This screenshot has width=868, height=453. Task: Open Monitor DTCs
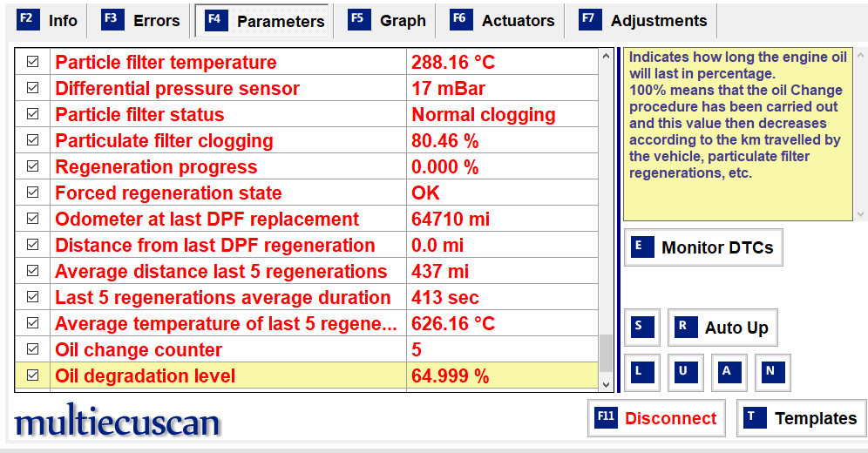703,247
